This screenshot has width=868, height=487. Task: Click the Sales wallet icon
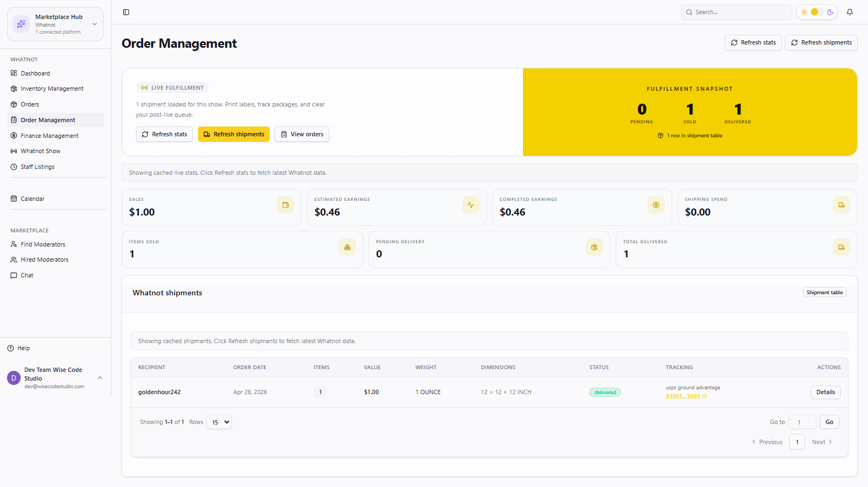coord(285,205)
